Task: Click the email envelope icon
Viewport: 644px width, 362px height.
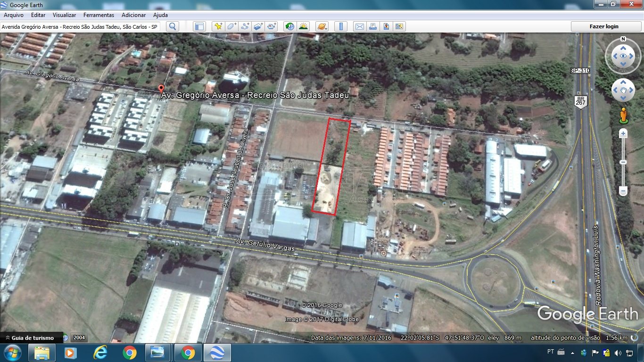Action: tap(359, 26)
